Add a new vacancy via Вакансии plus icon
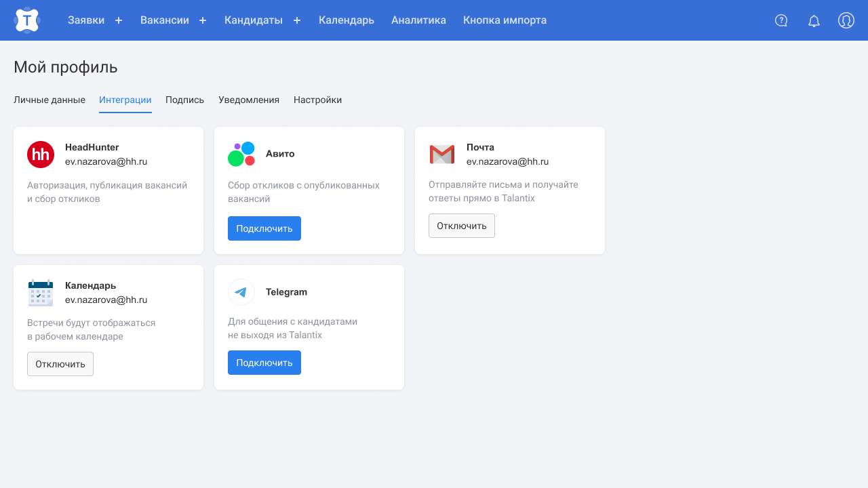868x488 pixels. (203, 20)
